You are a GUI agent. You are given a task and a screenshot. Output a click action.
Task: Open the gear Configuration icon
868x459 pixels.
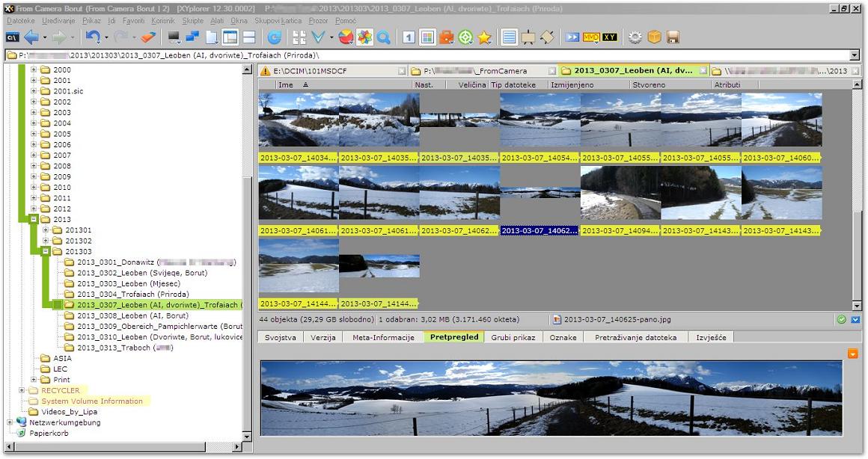(635, 37)
